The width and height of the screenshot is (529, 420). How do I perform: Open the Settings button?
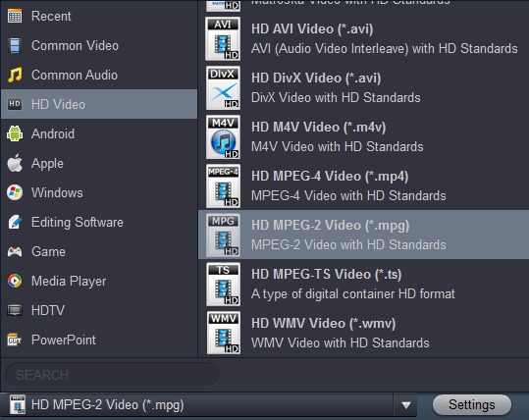472,405
